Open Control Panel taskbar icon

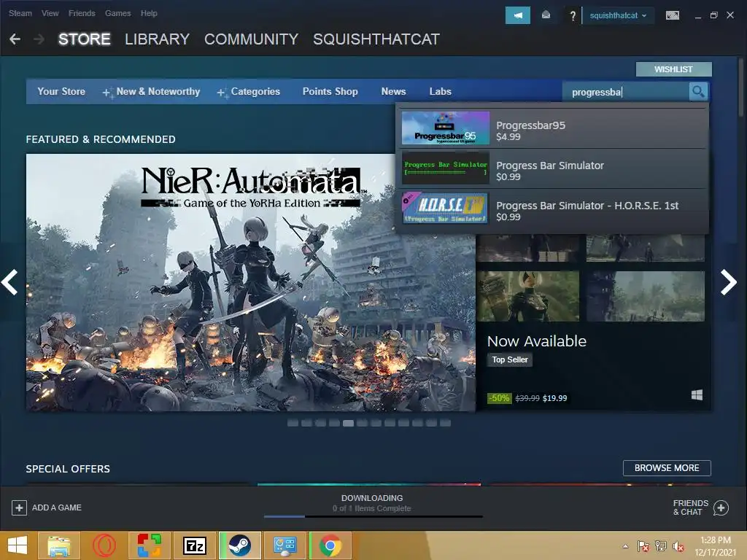[x=285, y=545]
